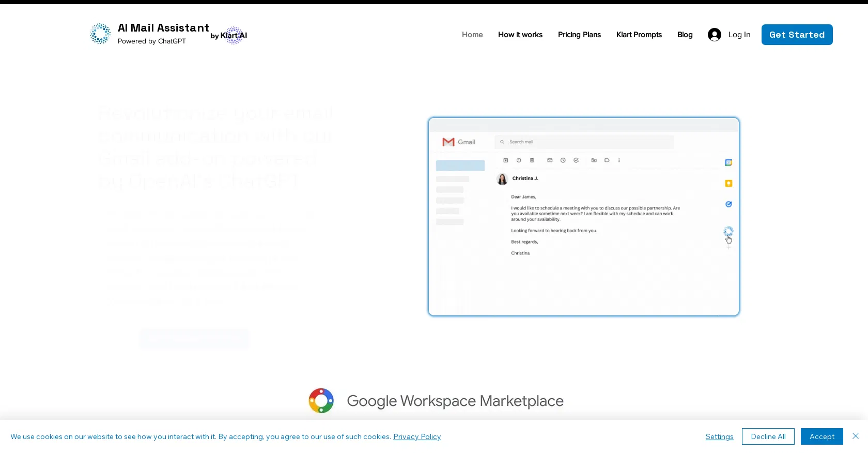Decline All cookies
Screen dimensions: 868x453
pos(768,436)
